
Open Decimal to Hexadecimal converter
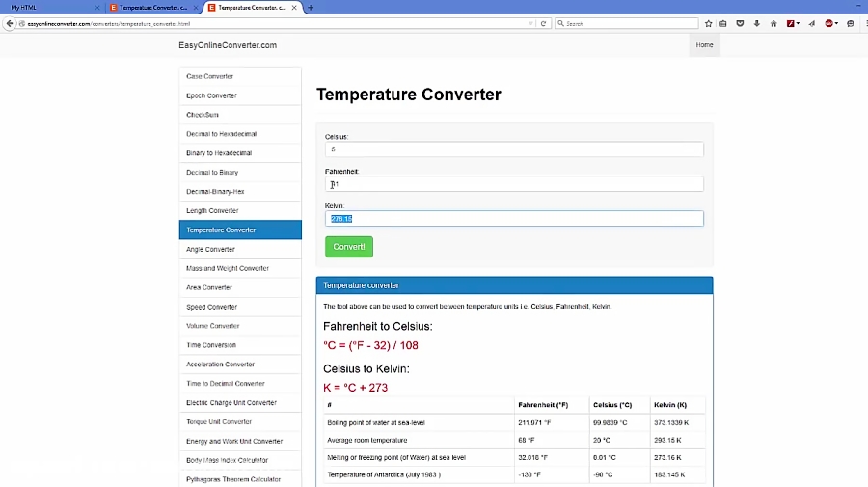pyautogui.click(x=240, y=134)
